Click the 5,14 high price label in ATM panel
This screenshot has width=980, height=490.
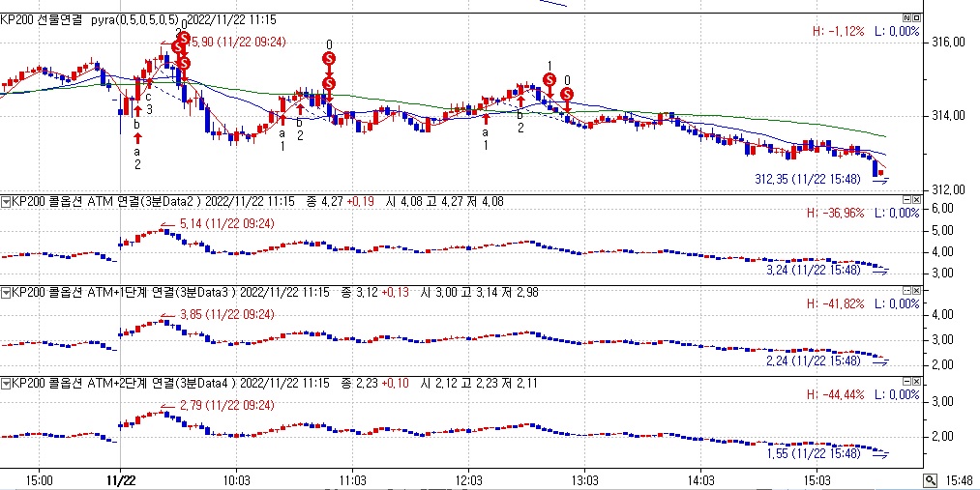click(x=227, y=224)
